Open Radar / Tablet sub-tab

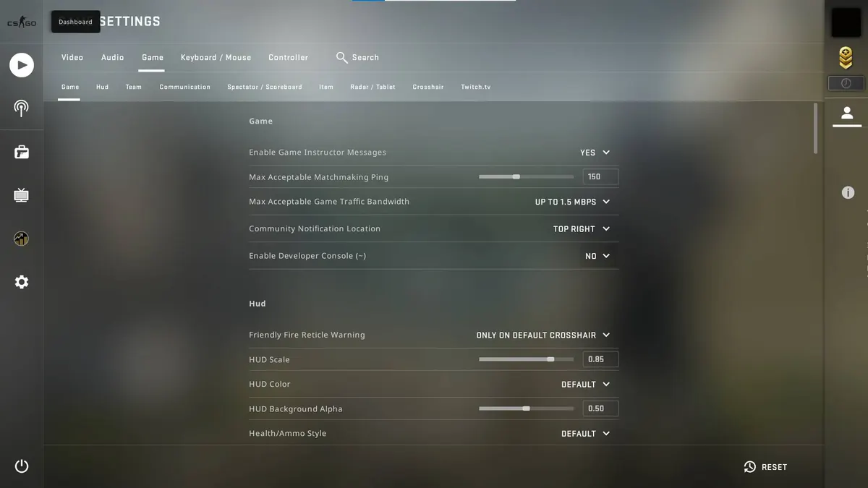373,87
